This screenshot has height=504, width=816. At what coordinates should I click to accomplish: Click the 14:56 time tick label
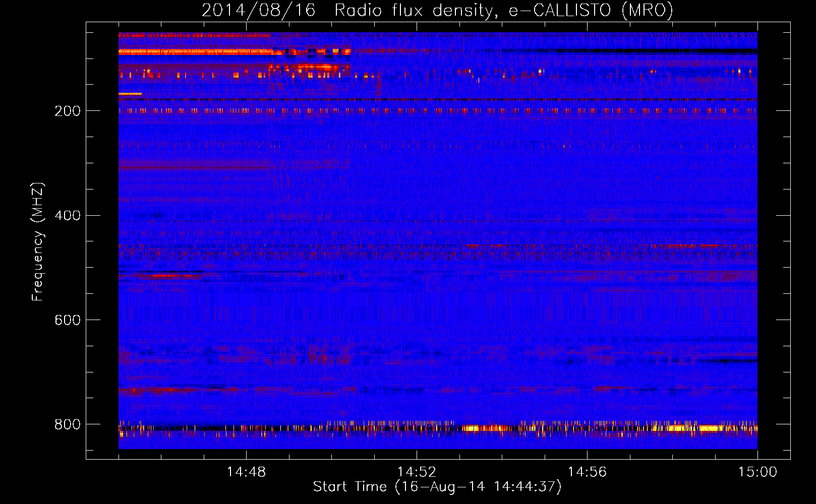587,472
